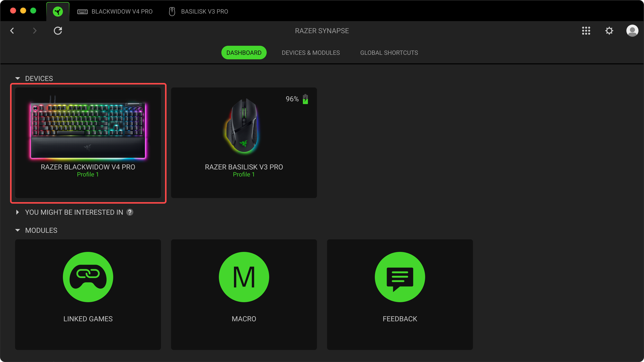Click the 96% battery level text

292,99
